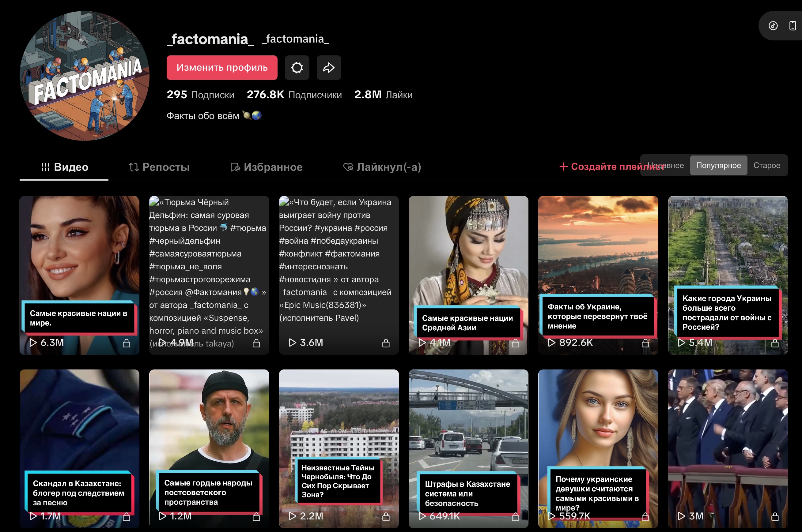Click the phone device icon top right
Viewport: 802px width, 532px height.
point(793,26)
